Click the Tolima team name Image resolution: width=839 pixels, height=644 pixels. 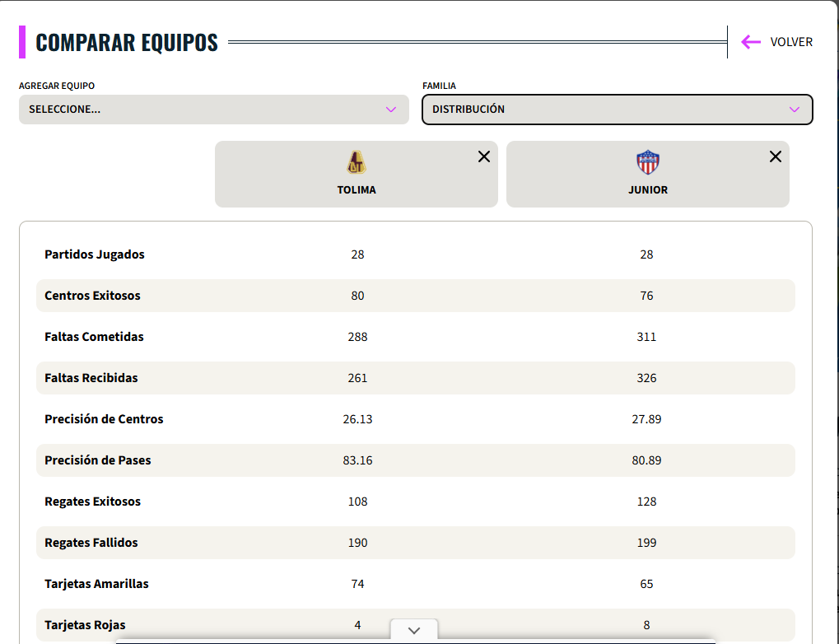pos(357,190)
